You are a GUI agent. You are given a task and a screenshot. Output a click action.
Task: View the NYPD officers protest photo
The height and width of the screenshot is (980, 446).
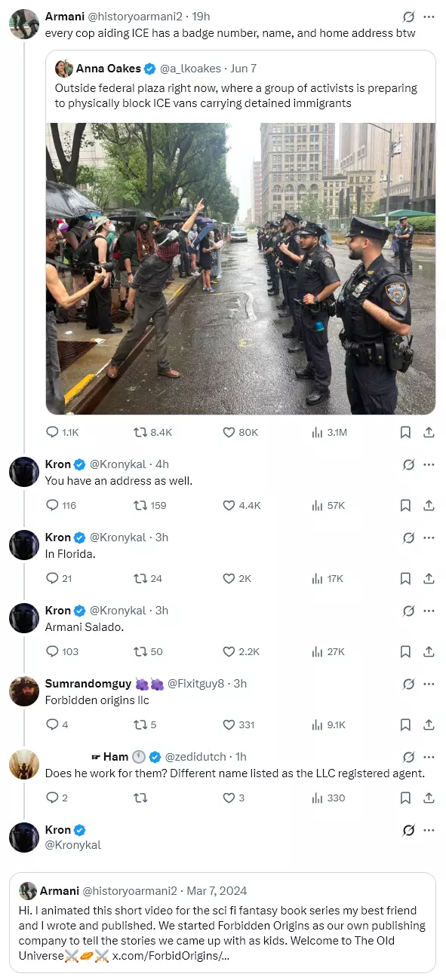pos(241,268)
